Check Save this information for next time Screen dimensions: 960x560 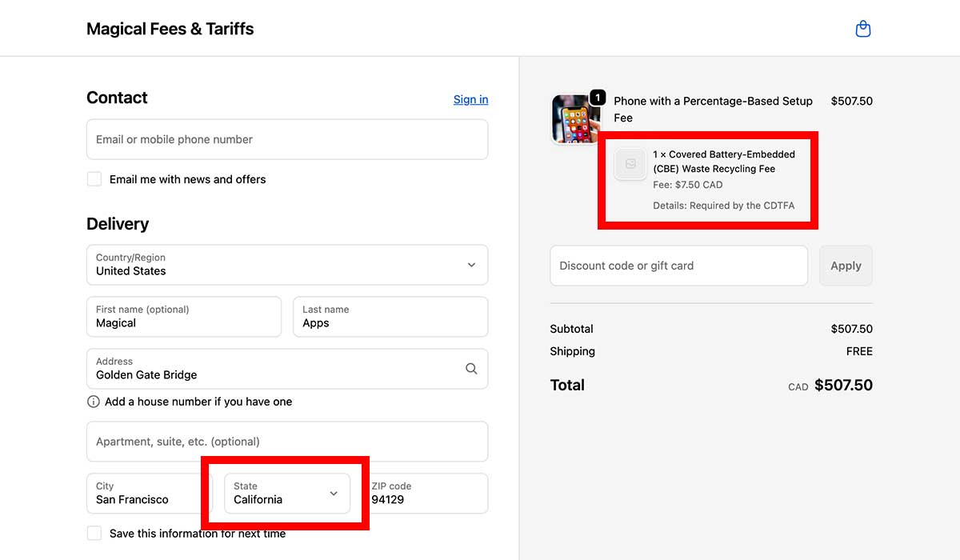94,533
